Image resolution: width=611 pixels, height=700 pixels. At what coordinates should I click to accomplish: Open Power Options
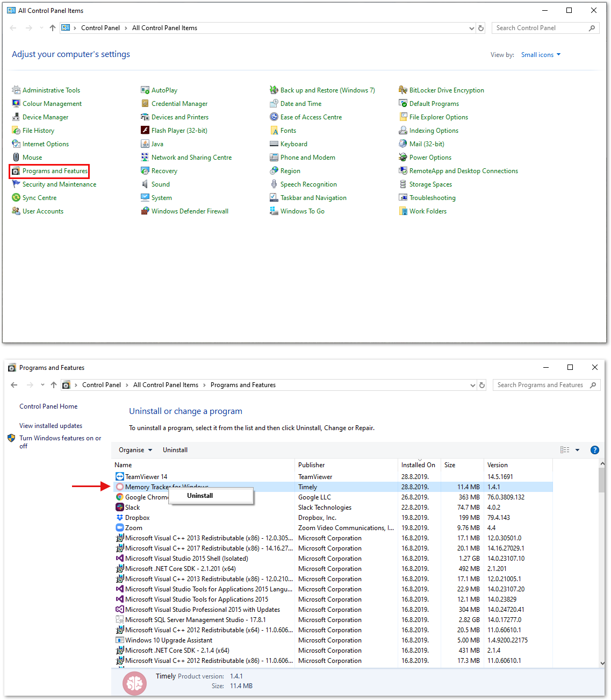[430, 157]
